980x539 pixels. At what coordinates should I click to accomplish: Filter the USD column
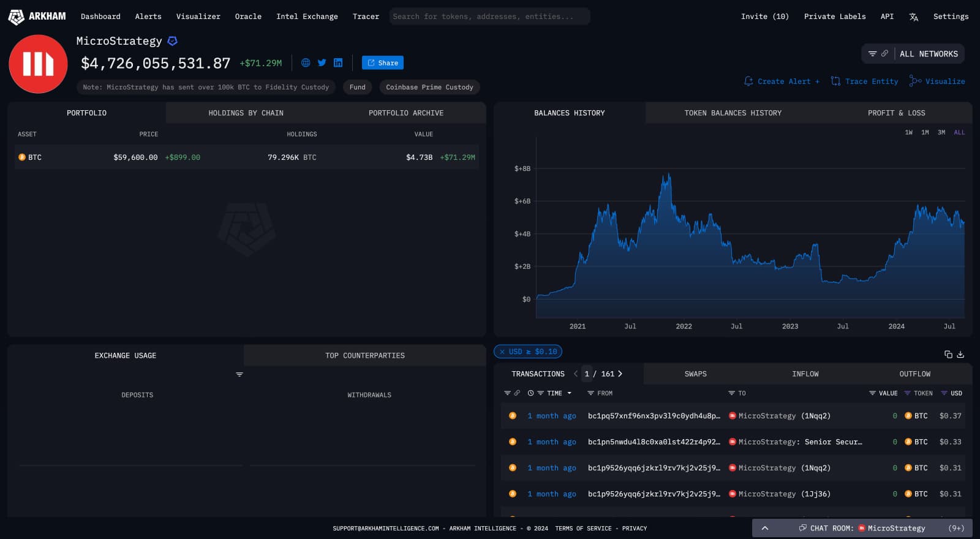944,393
